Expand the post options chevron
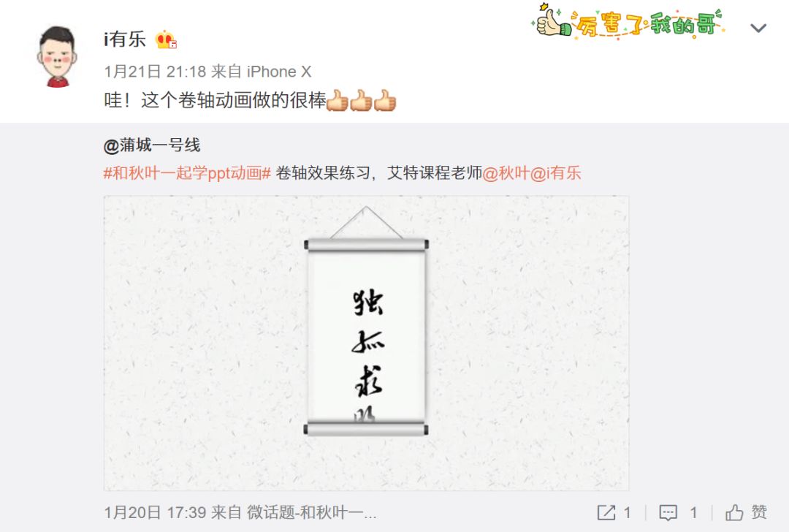 click(x=758, y=28)
